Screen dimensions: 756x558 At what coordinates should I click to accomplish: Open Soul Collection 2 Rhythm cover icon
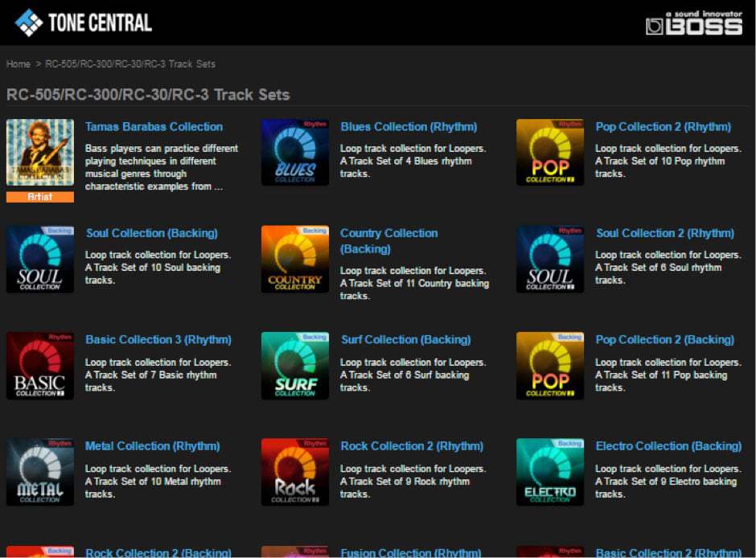coord(550,259)
